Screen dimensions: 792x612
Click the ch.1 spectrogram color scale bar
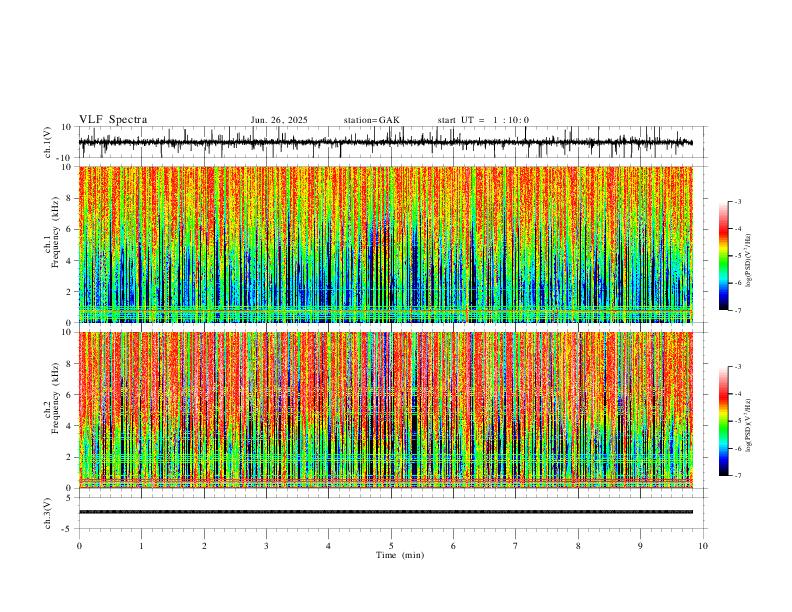pyautogui.click(x=724, y=256)
